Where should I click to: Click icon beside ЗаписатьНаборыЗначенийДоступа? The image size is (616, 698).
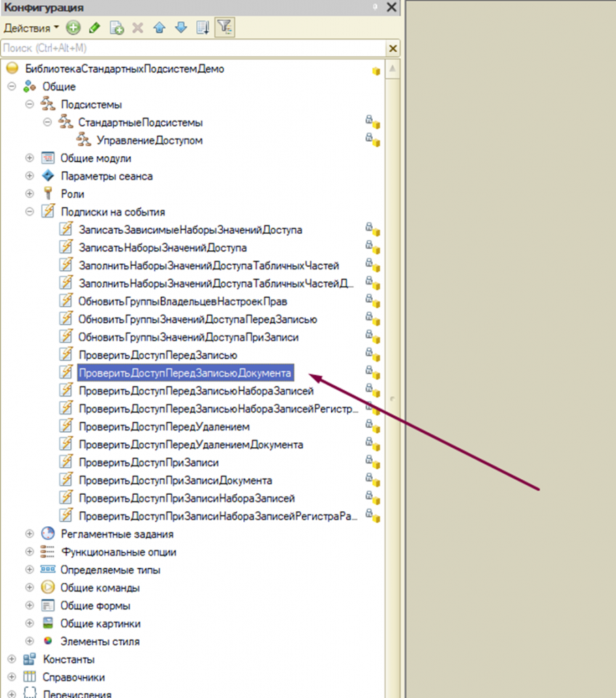66,247
